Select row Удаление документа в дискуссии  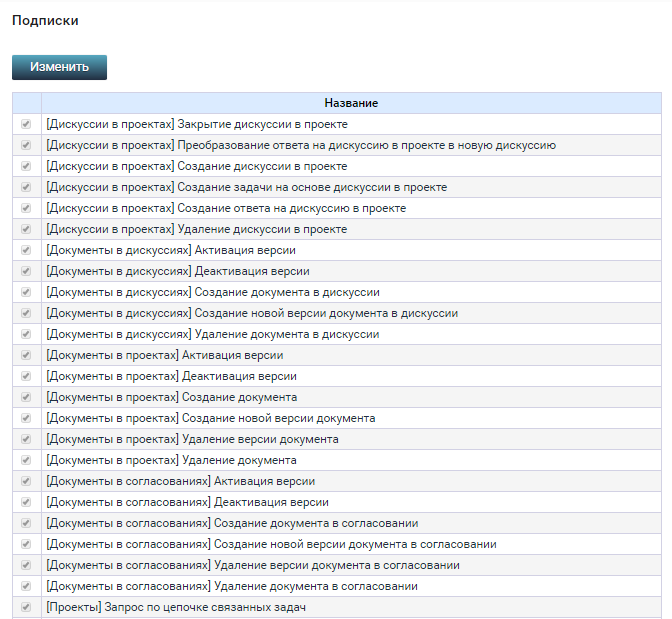click(x=212, y=334)
